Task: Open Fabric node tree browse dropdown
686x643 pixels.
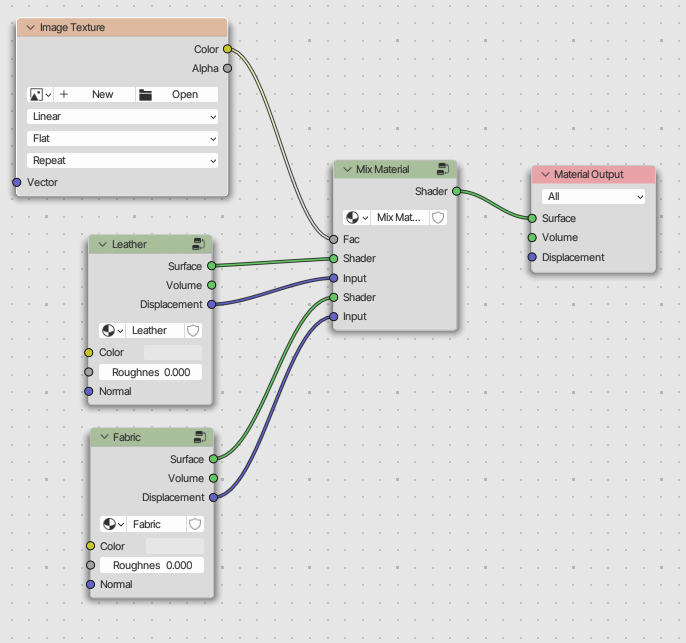Action: [114, 524]
